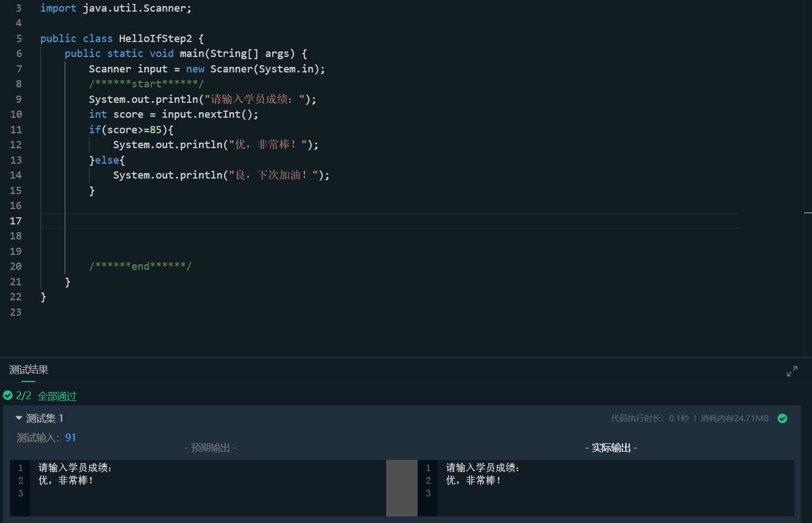
Task: Click the test input value 91
Action: click(x=71, y=438)
